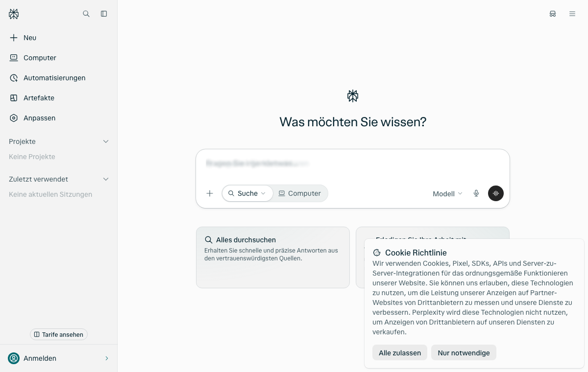Viewport: 588px width, 372px height.
Task: Click the Was möchten Sie wissen? heading
Action: (x=353, y=122)
